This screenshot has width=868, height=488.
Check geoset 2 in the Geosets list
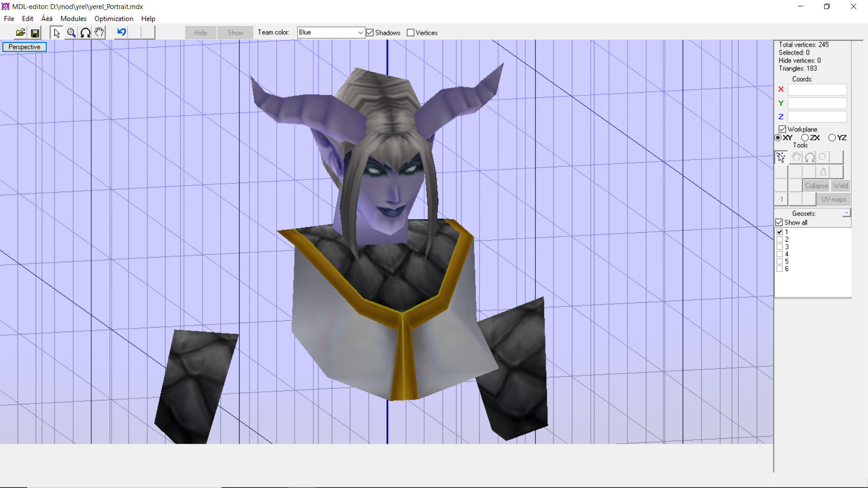pos(779,239)
